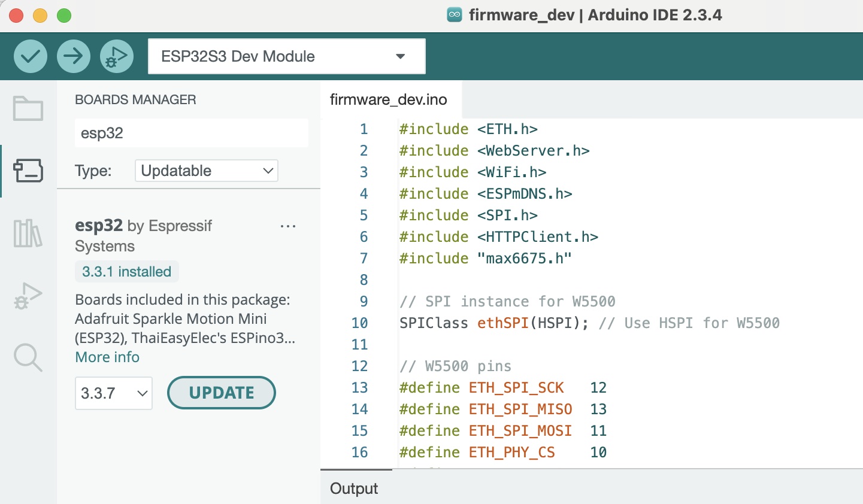Image resolution: width=863 pixels, height=504 pixels.
Task: Click the 3.3.1 installed version badge
Action: point(126,272)
